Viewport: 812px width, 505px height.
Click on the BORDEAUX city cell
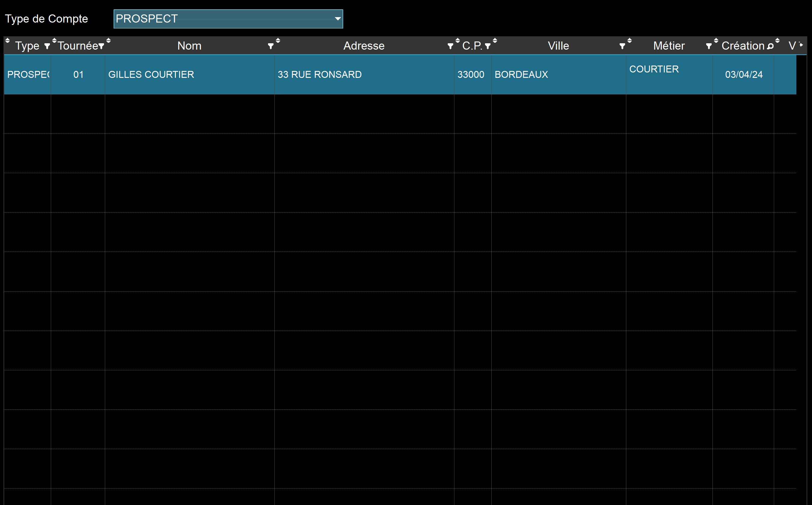click(558, 75)
